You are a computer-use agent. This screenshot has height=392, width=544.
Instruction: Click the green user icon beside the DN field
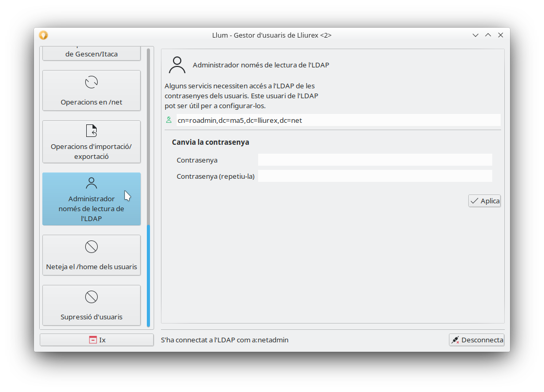tap(169, 120)
